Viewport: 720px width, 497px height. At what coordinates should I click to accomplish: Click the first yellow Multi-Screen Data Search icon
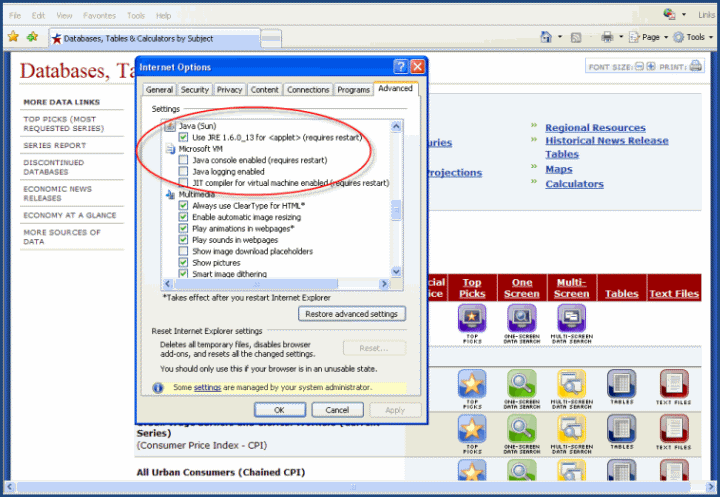pyautogui.click(x=571, y=384)
